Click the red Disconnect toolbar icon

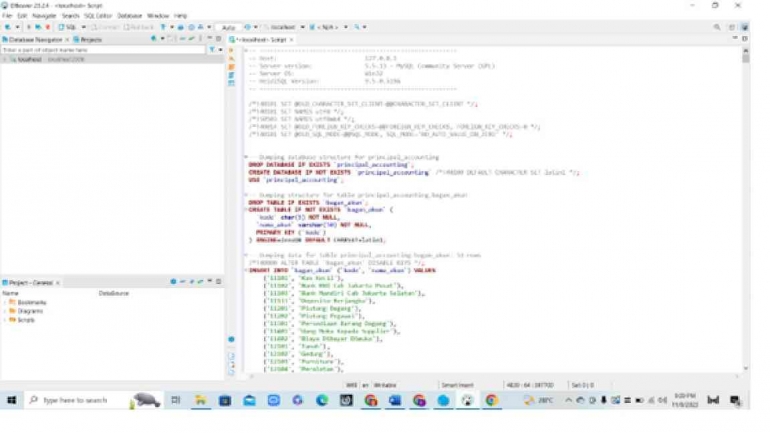coord(48,27)
